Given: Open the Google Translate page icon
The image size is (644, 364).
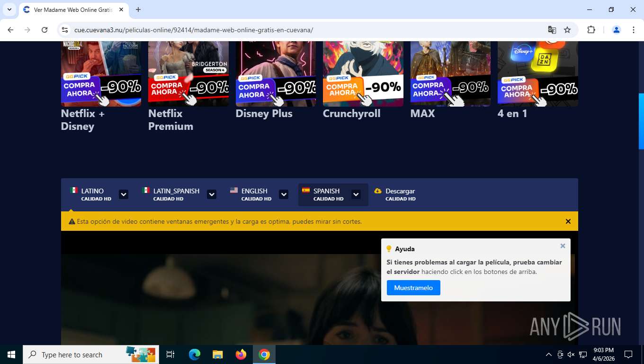Looking at the screenshot, I should 552,30.
